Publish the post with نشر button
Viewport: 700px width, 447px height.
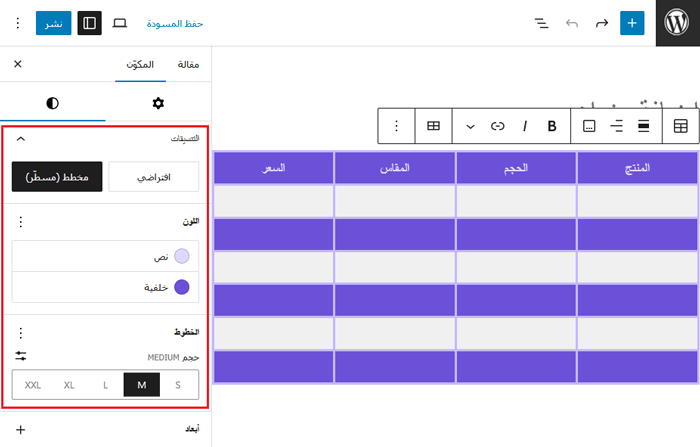(54, 23)
